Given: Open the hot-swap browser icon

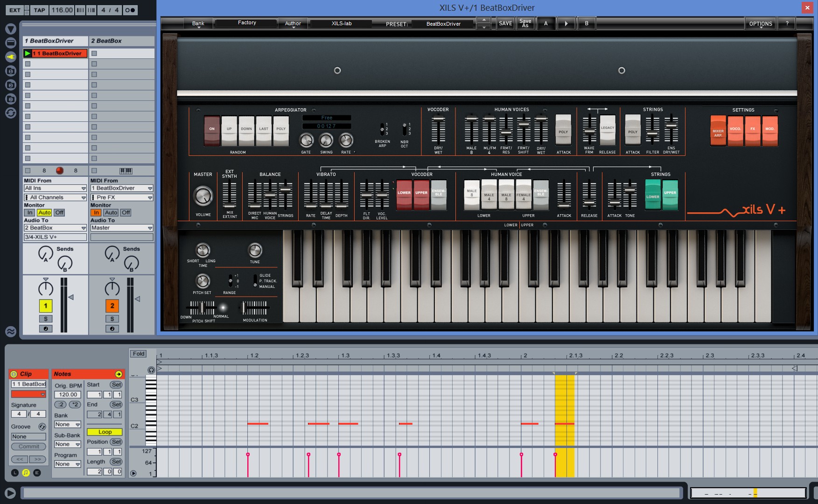Looking at the screenshot, I should [x=11, y=112].
